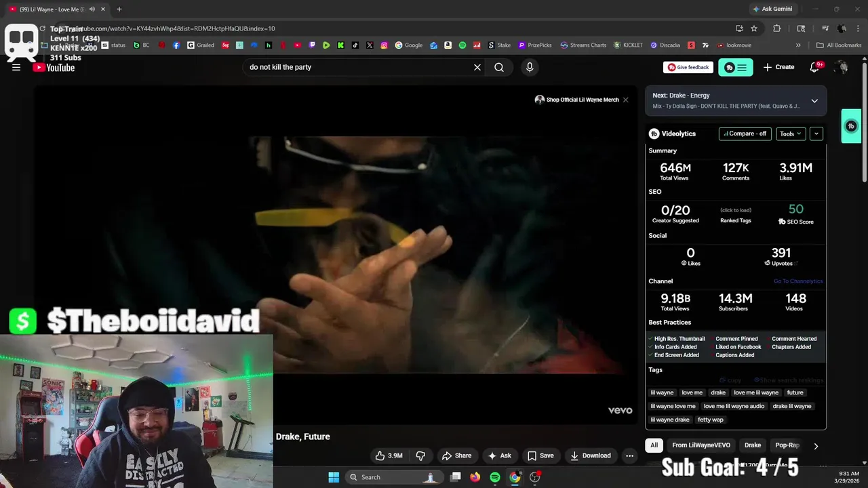Screen dimensions: 868x488
Task: Open the Create menu
Action: pyautogui.click(x=778, y=67)
